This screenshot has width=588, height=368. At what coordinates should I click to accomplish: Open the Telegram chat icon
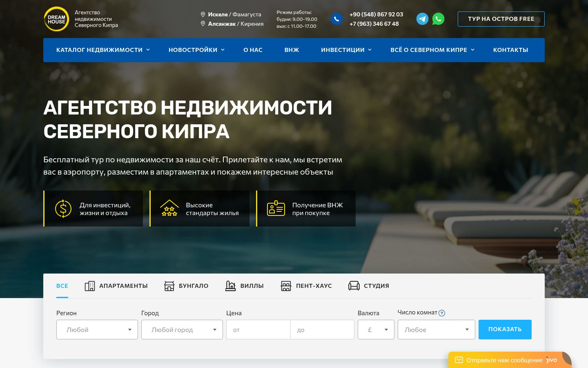tap(422, 19)
